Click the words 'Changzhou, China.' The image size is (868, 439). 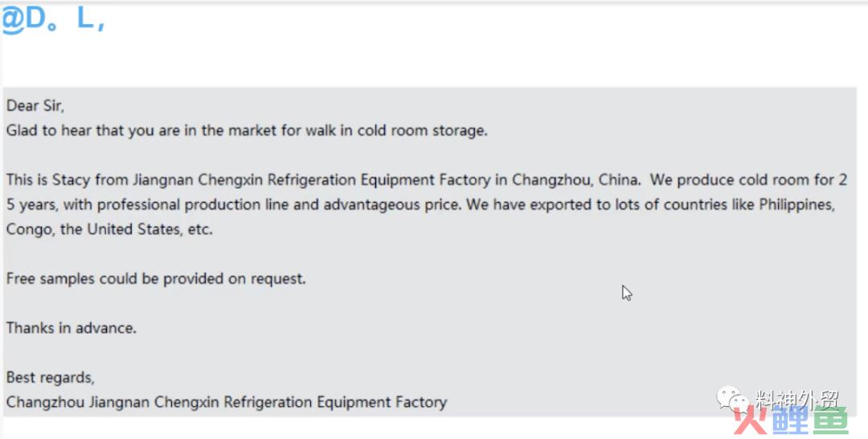point(576,180)
